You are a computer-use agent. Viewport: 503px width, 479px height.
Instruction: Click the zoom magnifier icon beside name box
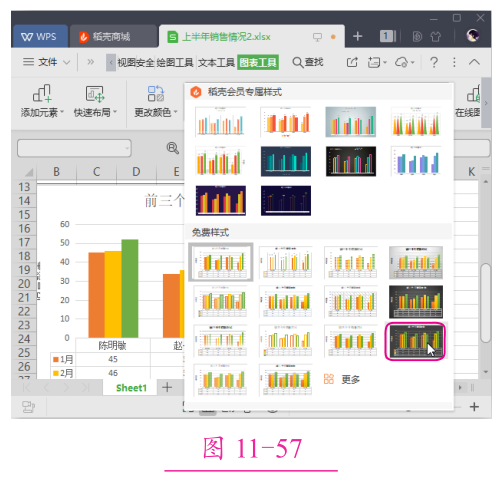click(x=172, y=148)
